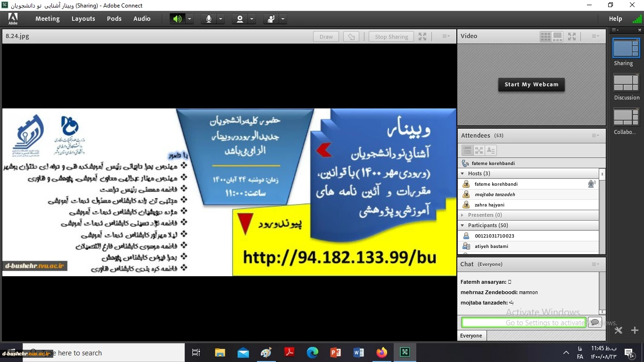The width and height of the screenshot is (644, 362).
Task: Maximize the Video pod
Action: point(572,36)
